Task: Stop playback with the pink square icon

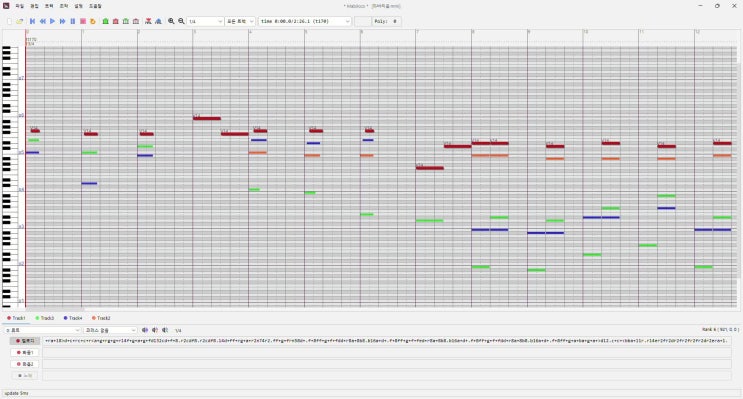Action: pyautogui.click(x=82, y=21)
